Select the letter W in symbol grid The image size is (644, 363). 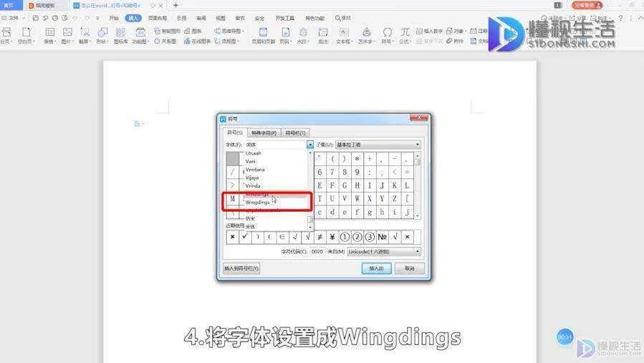(357, 199)
